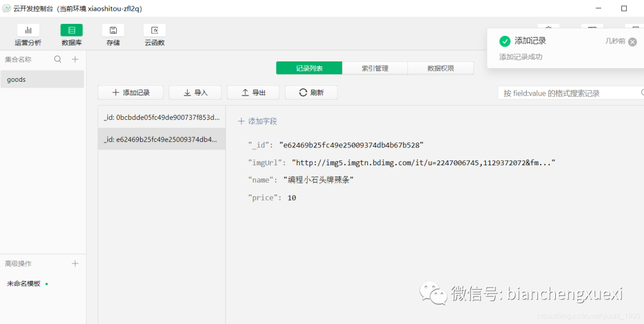The width and height of the screenshot is (644, 324).
Task: Click the 添加记录 button
Action: [131, 92]
